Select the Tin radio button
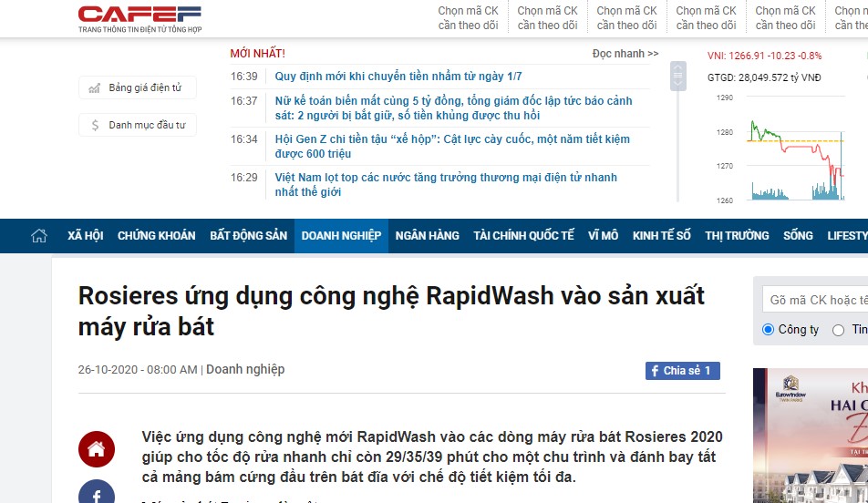Image resolution: width=868 pixels, height=503 pixels. pos(838,330)
